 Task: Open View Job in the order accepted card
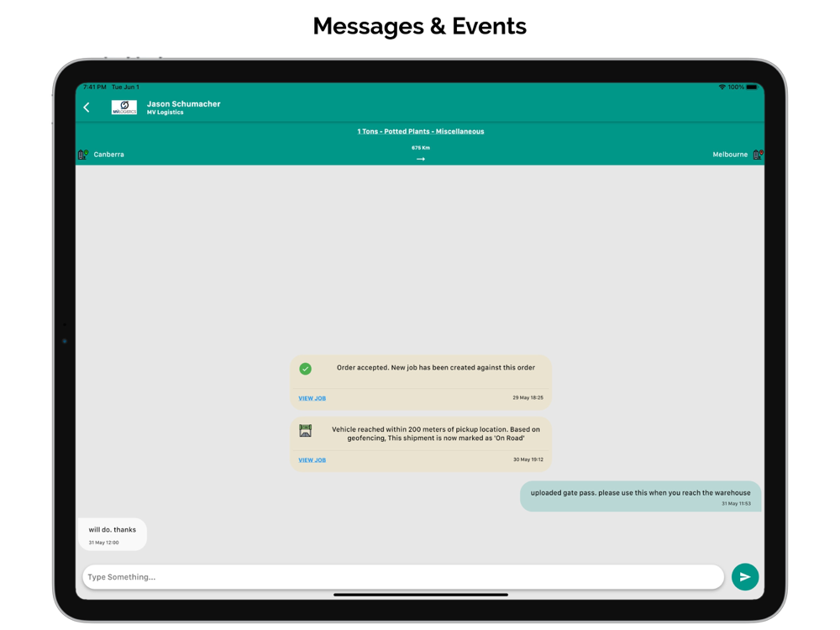click(x=312, y=398)
